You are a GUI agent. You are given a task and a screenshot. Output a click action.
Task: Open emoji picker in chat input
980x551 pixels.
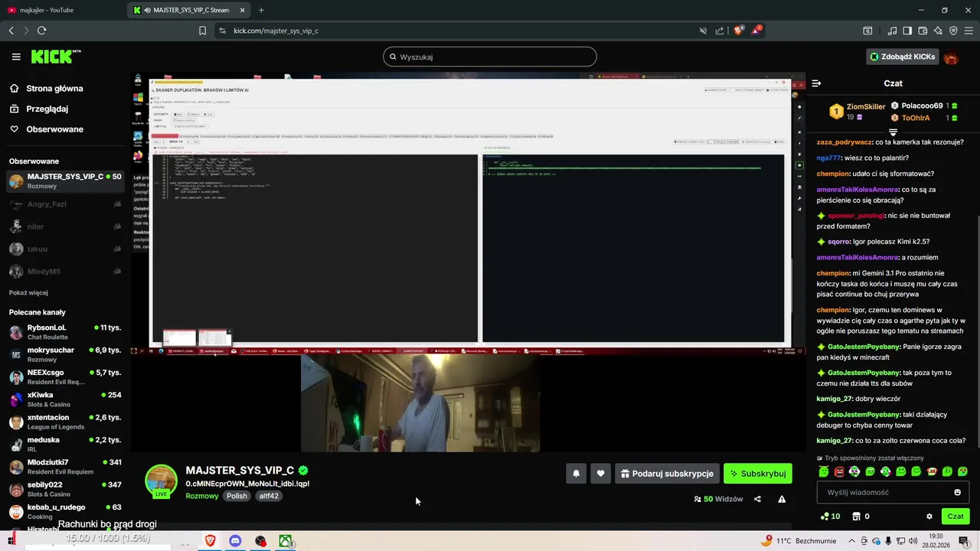click(x=957, y=492)
